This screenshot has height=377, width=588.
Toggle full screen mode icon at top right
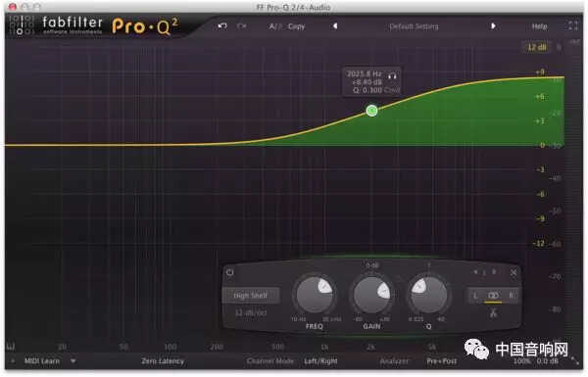coord(573,25)
